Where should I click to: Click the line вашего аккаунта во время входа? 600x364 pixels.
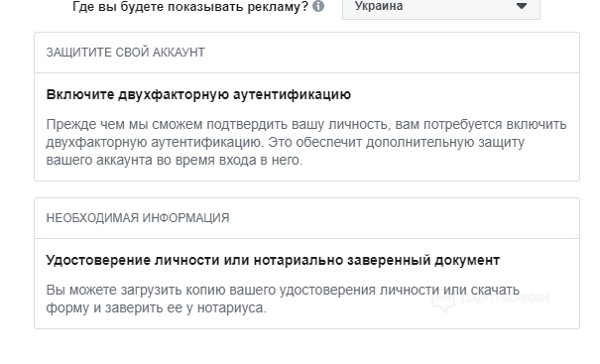tap(175, 160)
